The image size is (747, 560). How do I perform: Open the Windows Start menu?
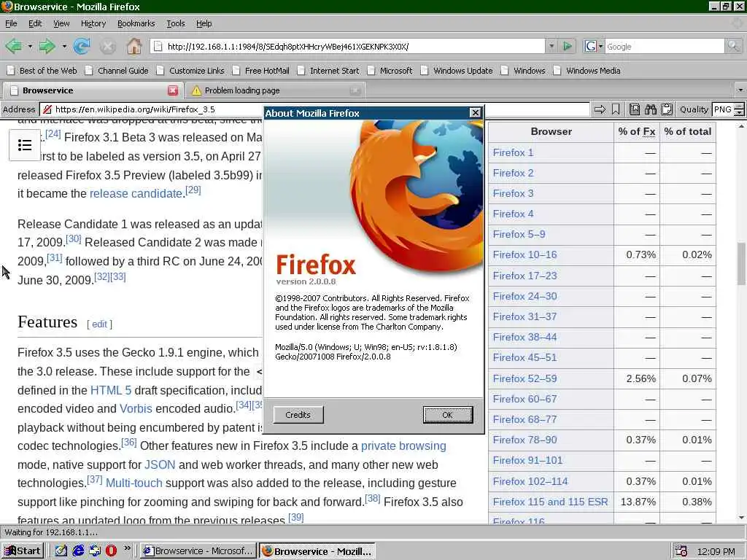click(x=23, y=551)
